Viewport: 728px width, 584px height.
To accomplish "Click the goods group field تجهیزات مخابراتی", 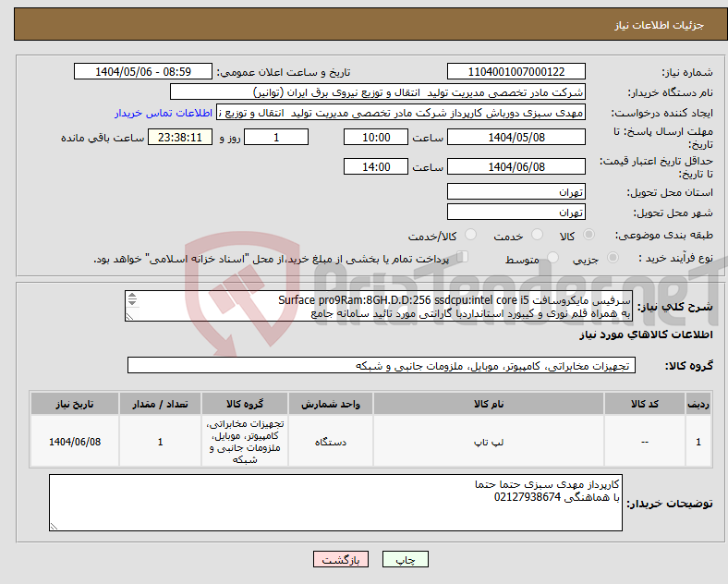I will pos(382,365).
